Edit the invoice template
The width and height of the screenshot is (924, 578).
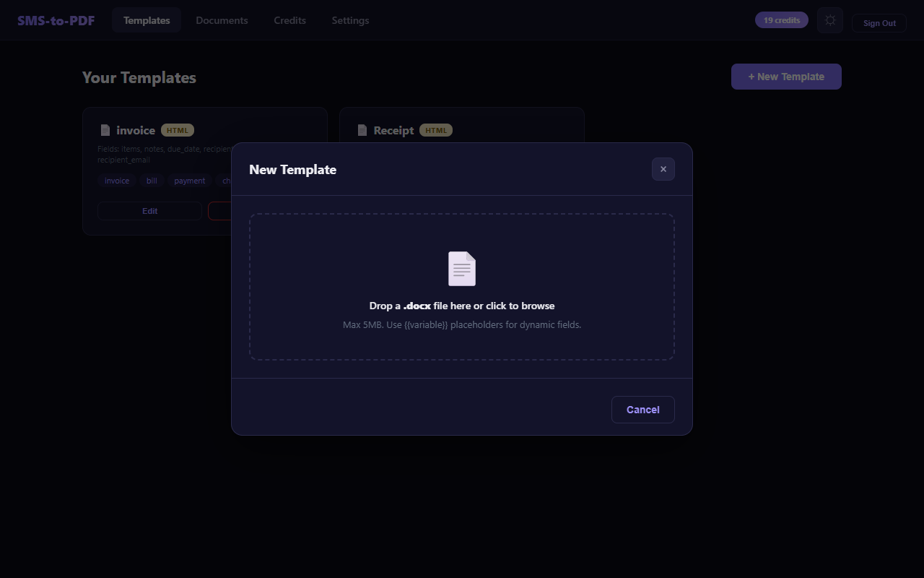point(149,210)
